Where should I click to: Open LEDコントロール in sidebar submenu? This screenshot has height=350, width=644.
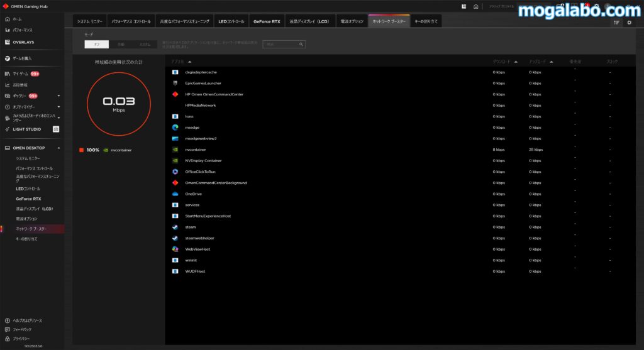[x=28, y=189]
